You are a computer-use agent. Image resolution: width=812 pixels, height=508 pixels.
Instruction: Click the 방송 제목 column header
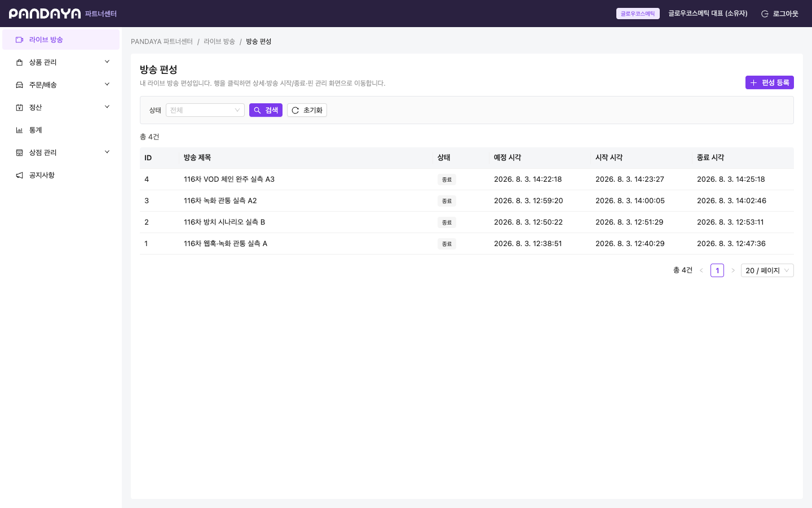coord(306,158)
